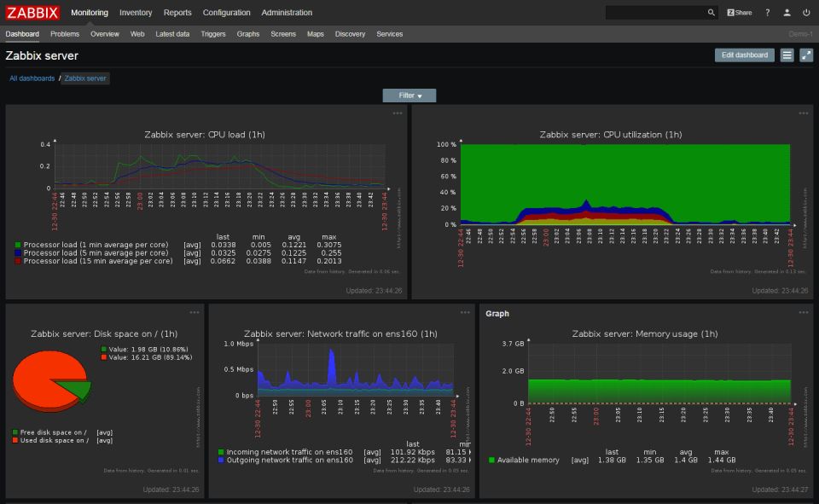The image size is (819, 504).
Task: Open CPU utilization widget options menu
Action: 804,113
